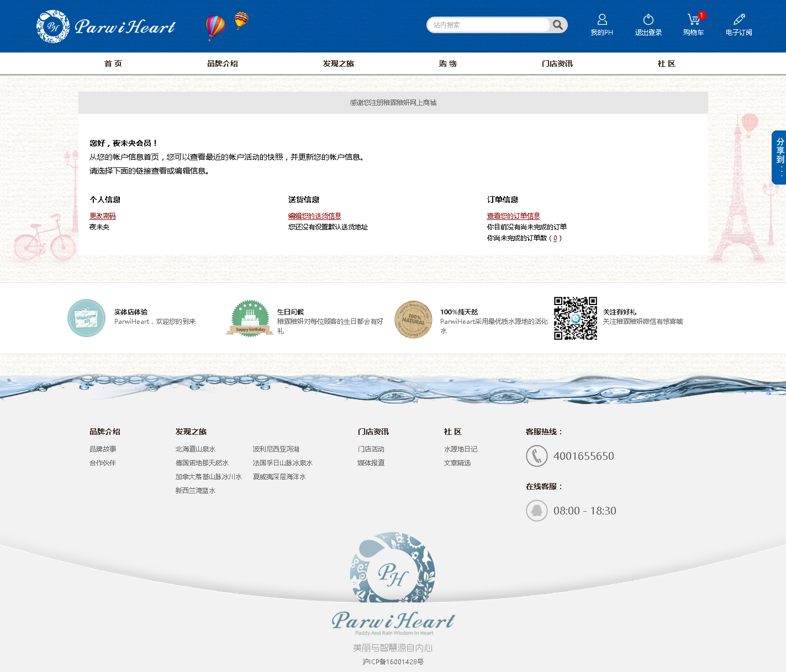Open the 品牌介绍 navigation menu

coord(223,64)
